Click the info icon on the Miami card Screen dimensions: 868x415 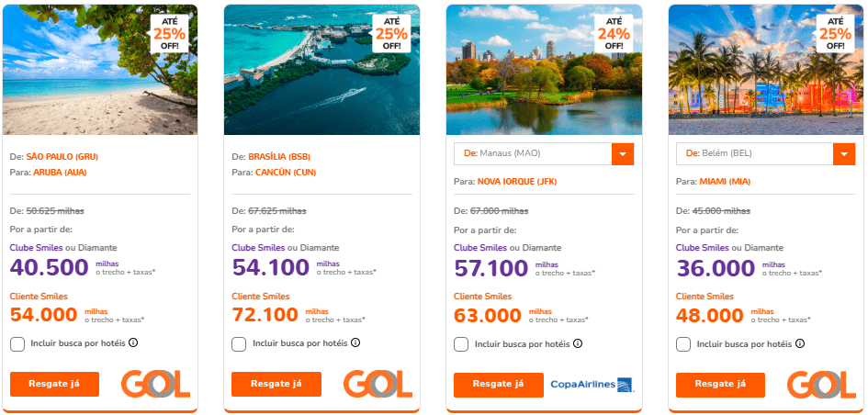click(x=800, y=343)
